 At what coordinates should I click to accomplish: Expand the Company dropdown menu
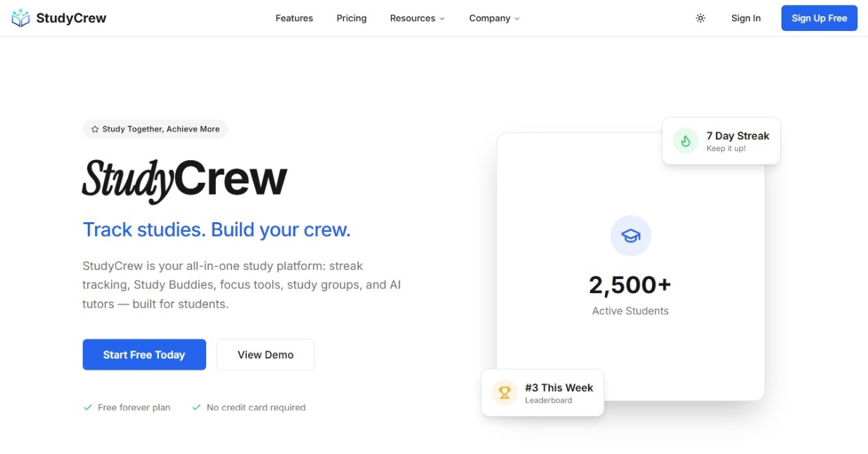494,18
